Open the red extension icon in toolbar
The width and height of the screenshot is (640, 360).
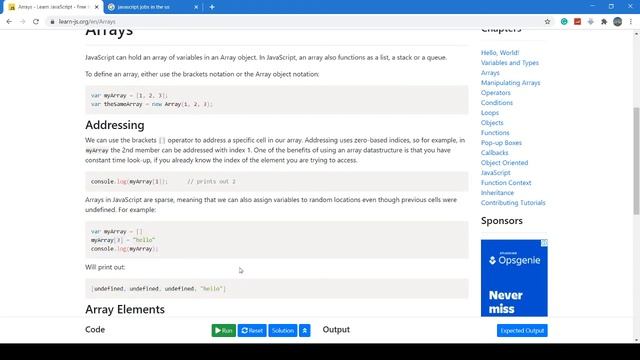[577, 22]
